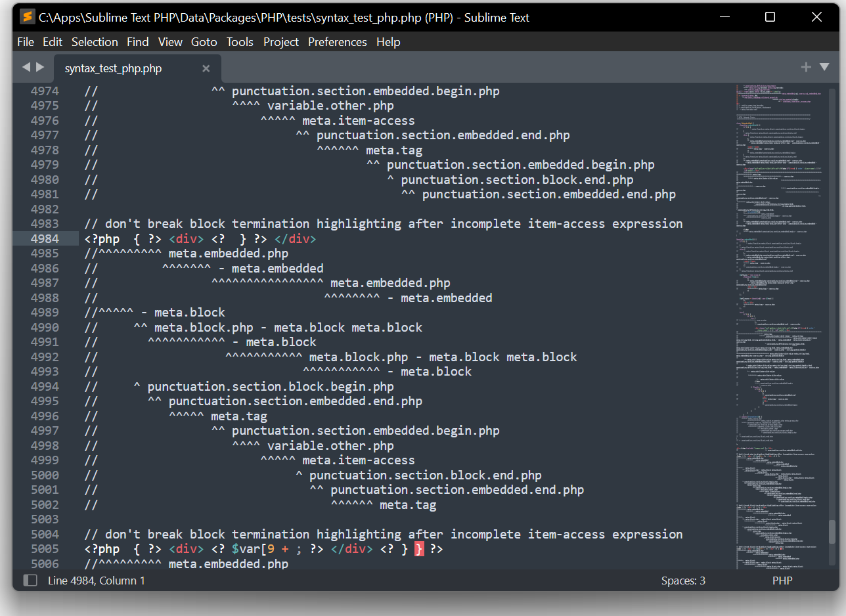
Task: Click the small square icon in the status bar
Action: 30,580
